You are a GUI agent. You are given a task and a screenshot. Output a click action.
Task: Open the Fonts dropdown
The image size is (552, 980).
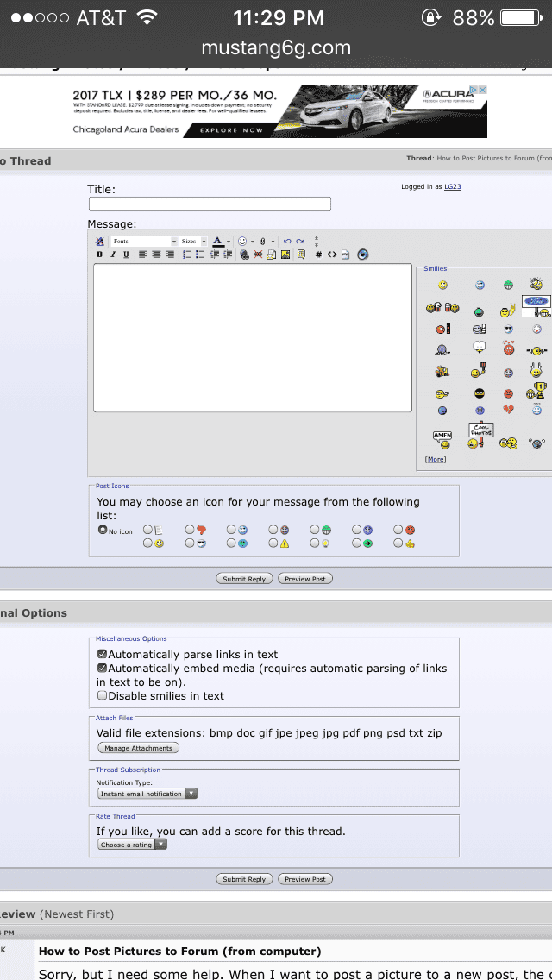click(144, 242)
